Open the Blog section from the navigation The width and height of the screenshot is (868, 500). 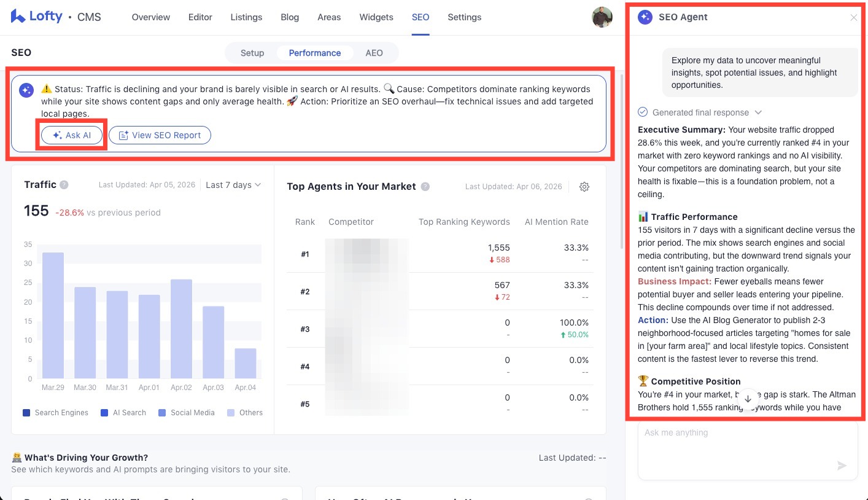(x=290, y=17)
